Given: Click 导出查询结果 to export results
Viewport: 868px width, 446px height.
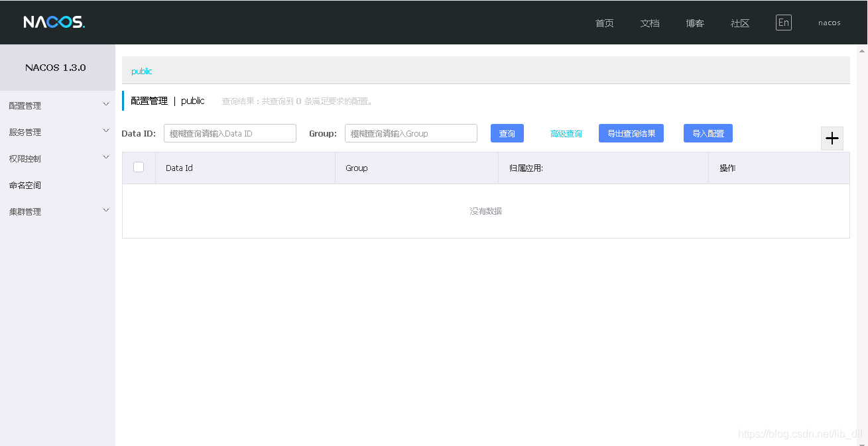Looking at the screenshot, I should click(x=631, y=133).
